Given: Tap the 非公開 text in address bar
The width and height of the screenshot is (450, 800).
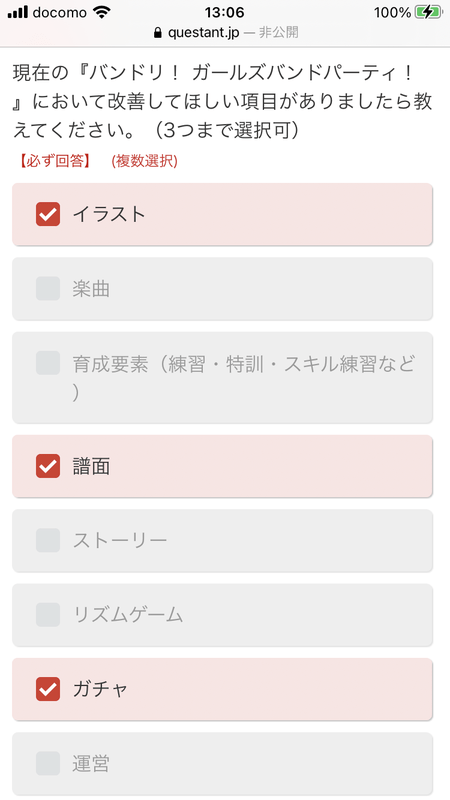Looking at the screenshot, I should click(279, 33).
